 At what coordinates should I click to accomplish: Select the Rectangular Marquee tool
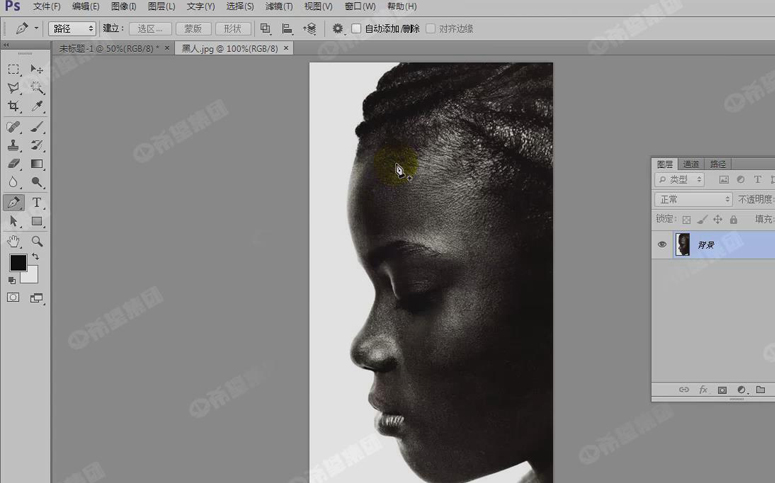point(14,69)
